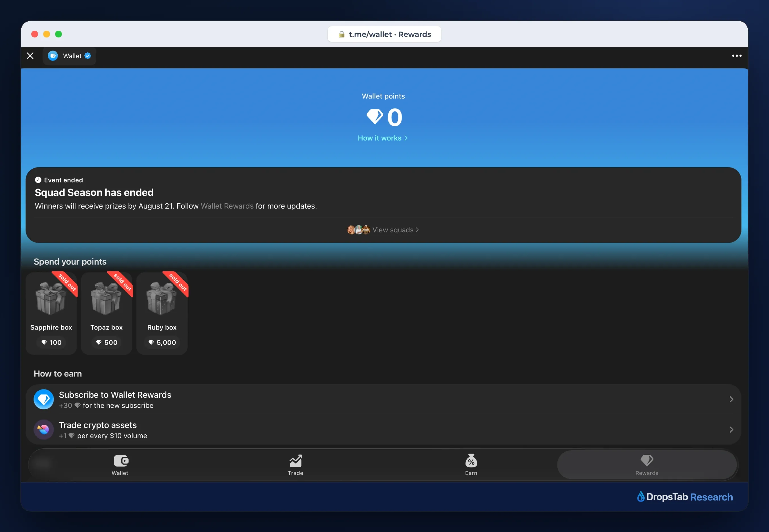Open Trade crypto assets
Image resolution: width=769 pixels, height=532 pixels.
click(x=383, y=430)
